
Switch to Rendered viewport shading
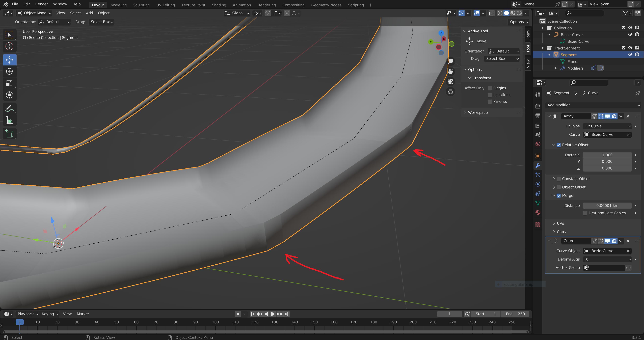tap(519, 13)
